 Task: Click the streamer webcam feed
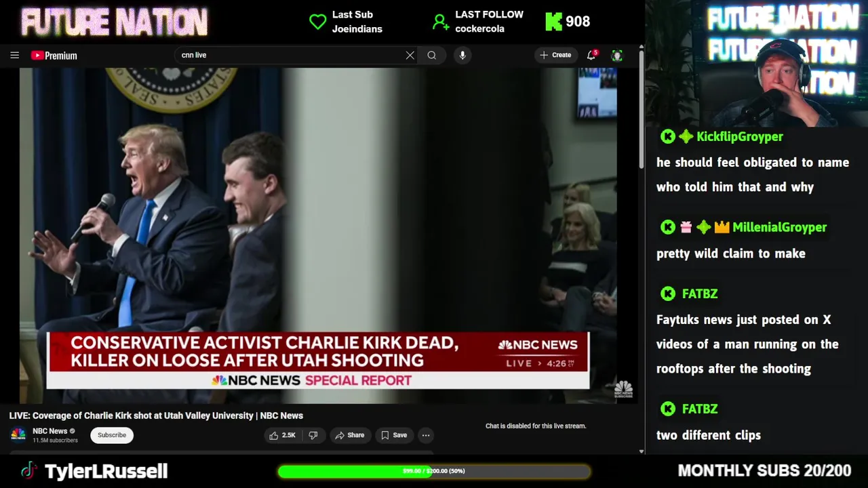(756, 64)
